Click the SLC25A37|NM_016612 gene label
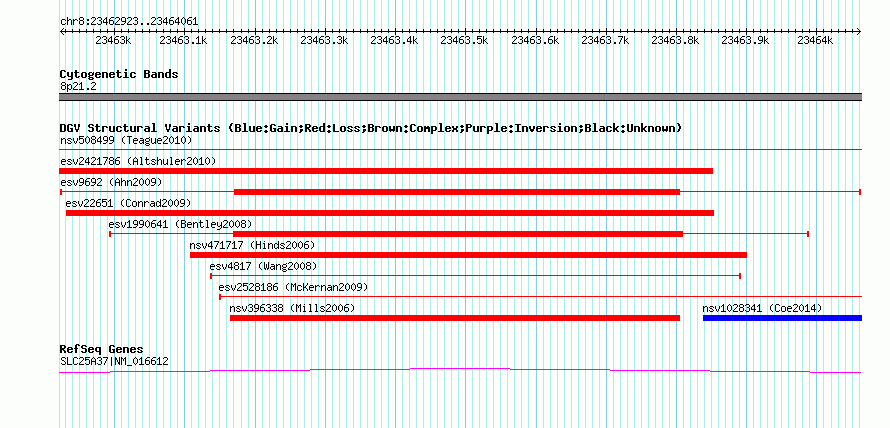The width and height of the screenshot is (890, 428). click(x=114, y=361)
